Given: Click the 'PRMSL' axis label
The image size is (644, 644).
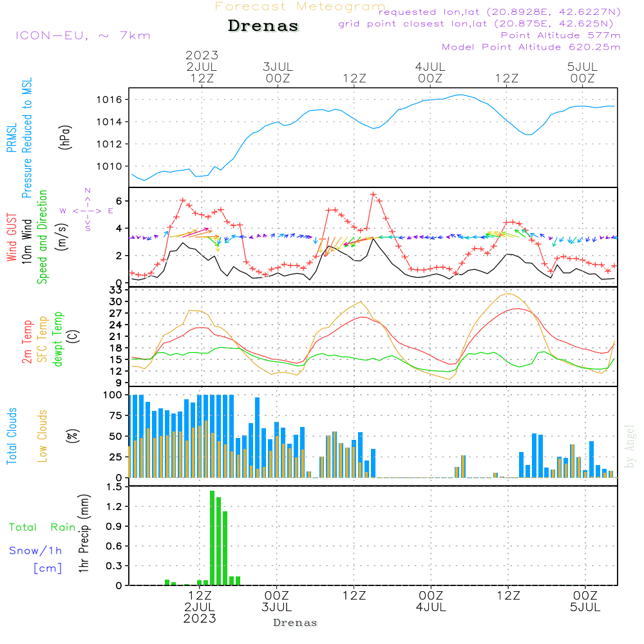Looking at the screenshot, I should [12, 138].
